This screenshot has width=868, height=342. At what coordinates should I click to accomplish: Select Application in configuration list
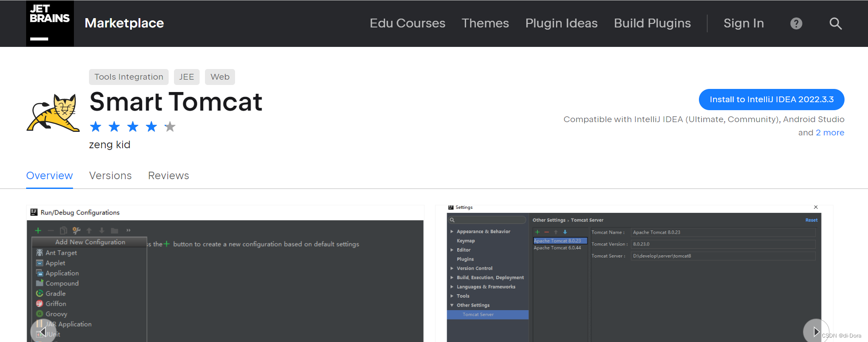click(x=62, y=273)
